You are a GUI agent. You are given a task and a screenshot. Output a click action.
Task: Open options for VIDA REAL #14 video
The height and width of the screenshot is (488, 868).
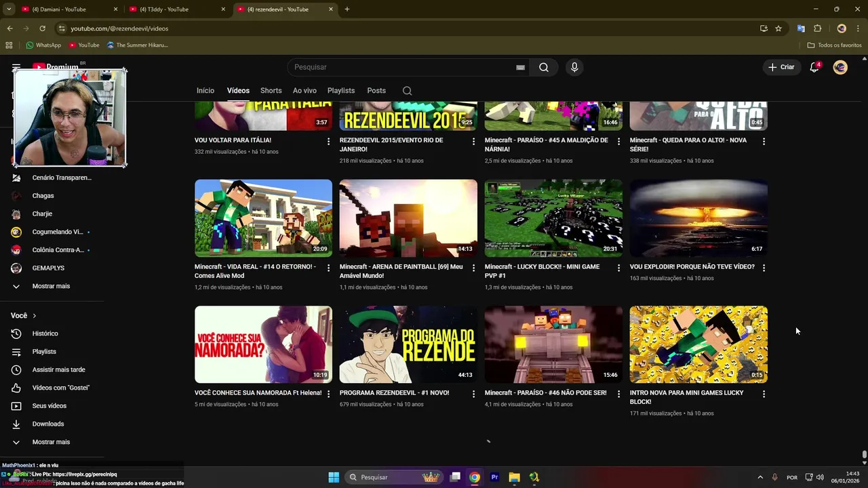coord(328,268)
